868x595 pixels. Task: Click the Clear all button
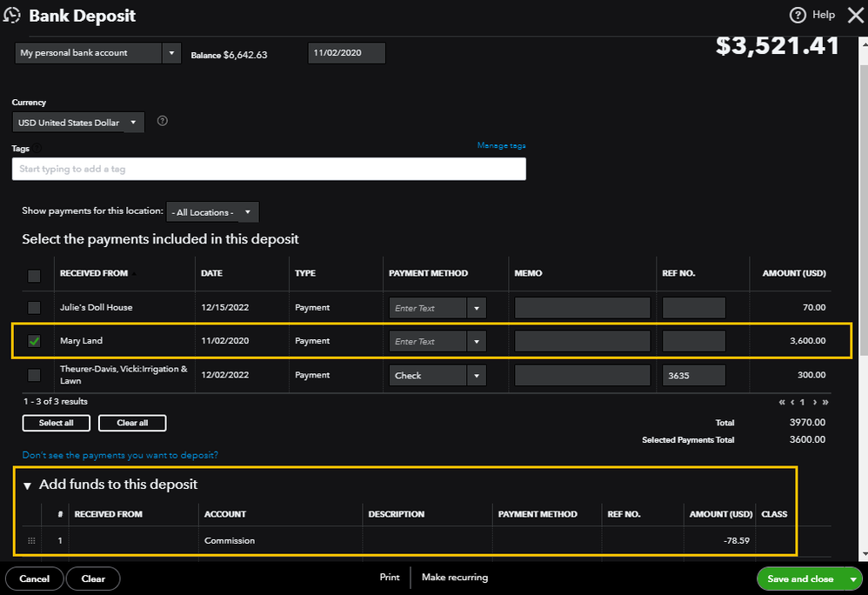132,423
